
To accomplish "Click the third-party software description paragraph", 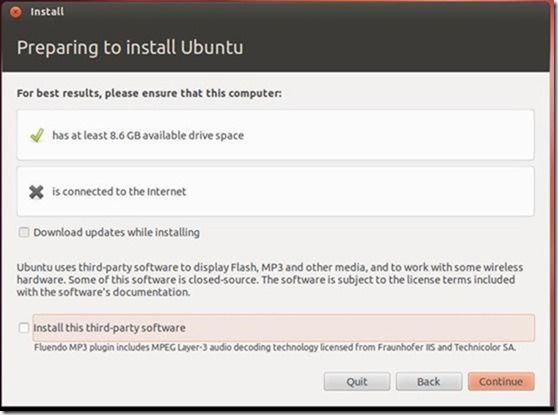I will point(270,280).
